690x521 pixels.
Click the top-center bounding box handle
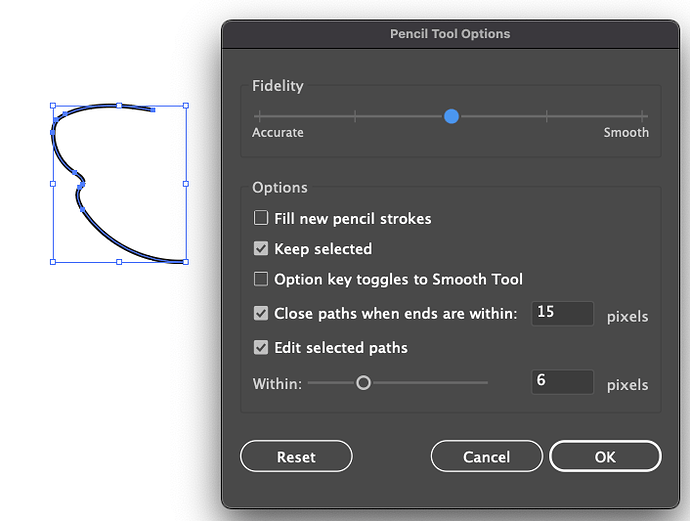pyautogui.click(x=119, y=105)
